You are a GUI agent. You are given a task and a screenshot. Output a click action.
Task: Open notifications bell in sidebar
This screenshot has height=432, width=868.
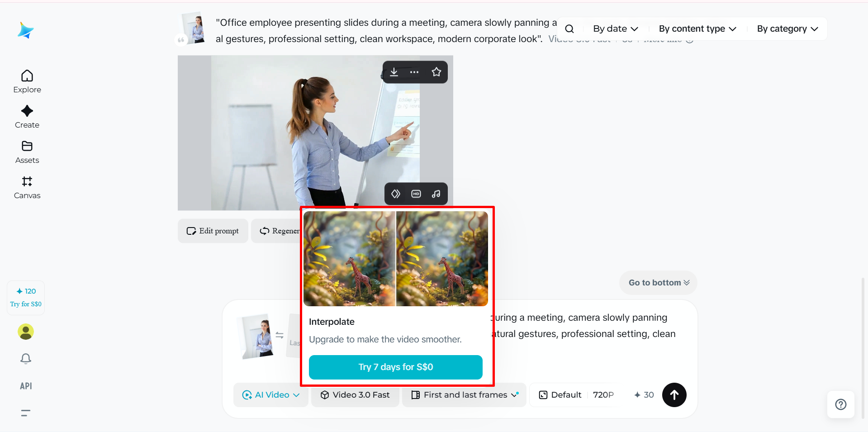click(26, 359)
